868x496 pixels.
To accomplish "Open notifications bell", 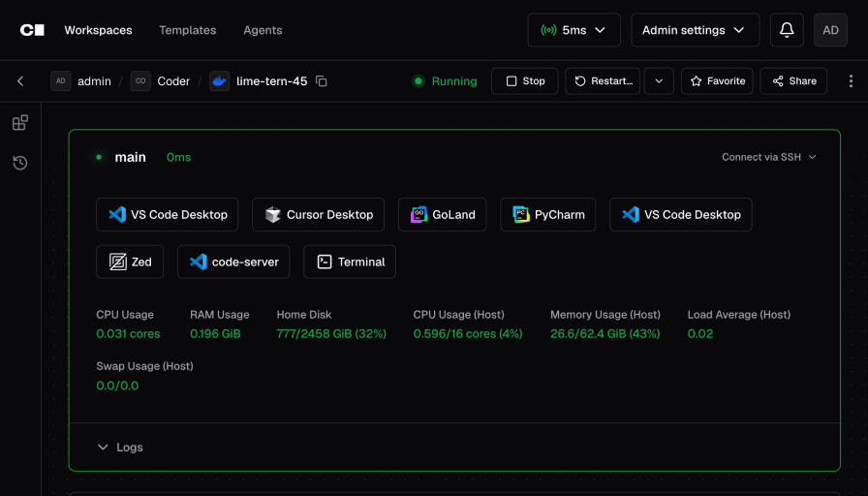I will (x=787, y=30).
